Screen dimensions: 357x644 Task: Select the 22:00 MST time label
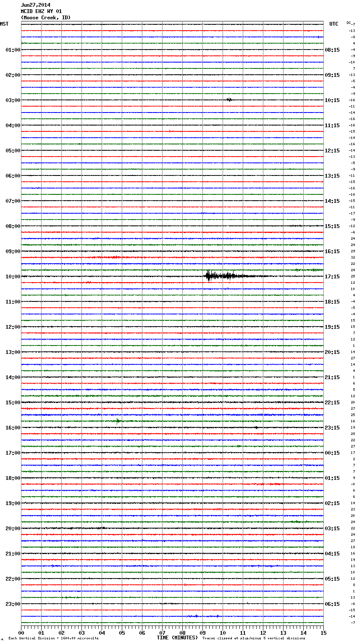pos(13,579)
